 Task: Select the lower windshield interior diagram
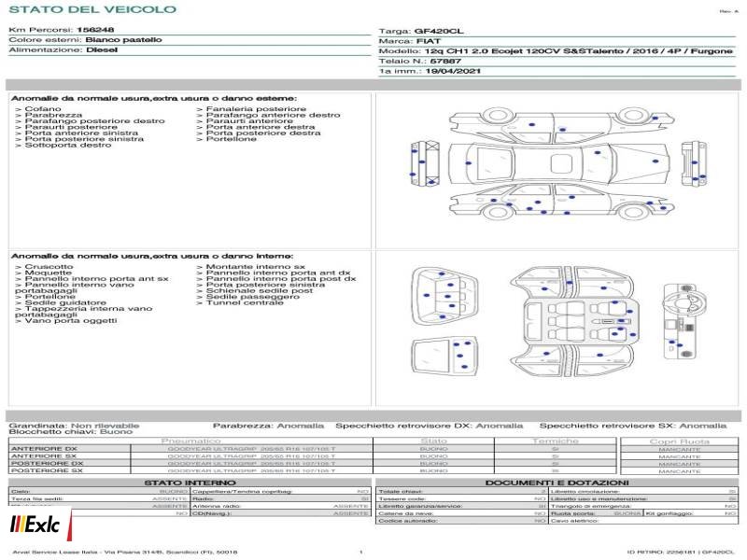coord(444,357)
